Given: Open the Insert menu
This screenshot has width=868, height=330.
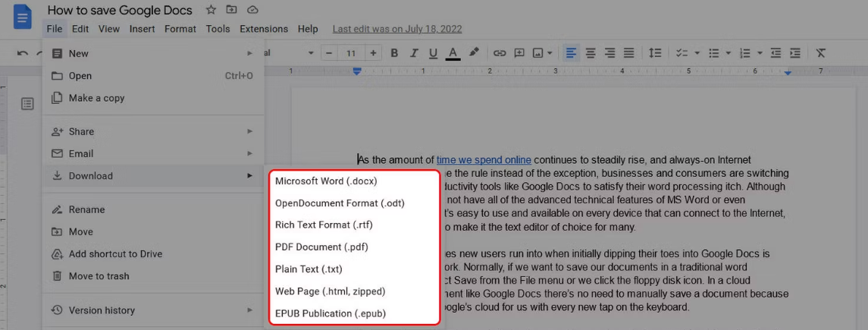Looking at the screenshot, I should point(143,29).
